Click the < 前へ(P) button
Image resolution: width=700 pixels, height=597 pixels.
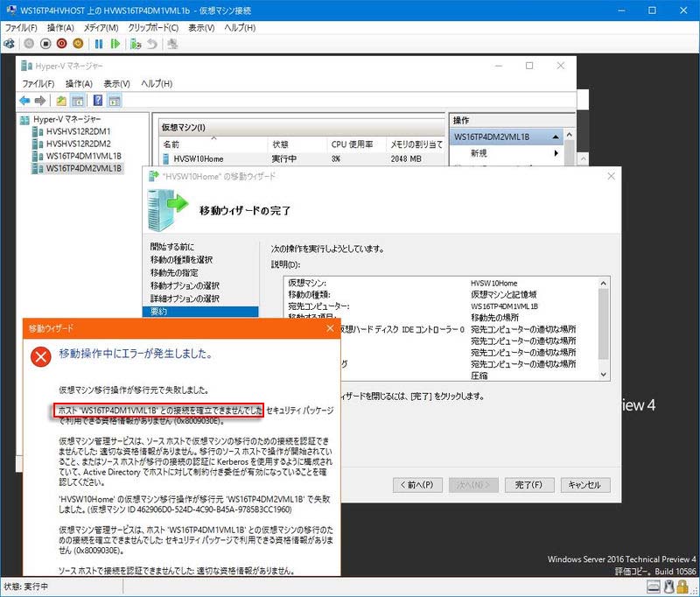click(418, 485)
